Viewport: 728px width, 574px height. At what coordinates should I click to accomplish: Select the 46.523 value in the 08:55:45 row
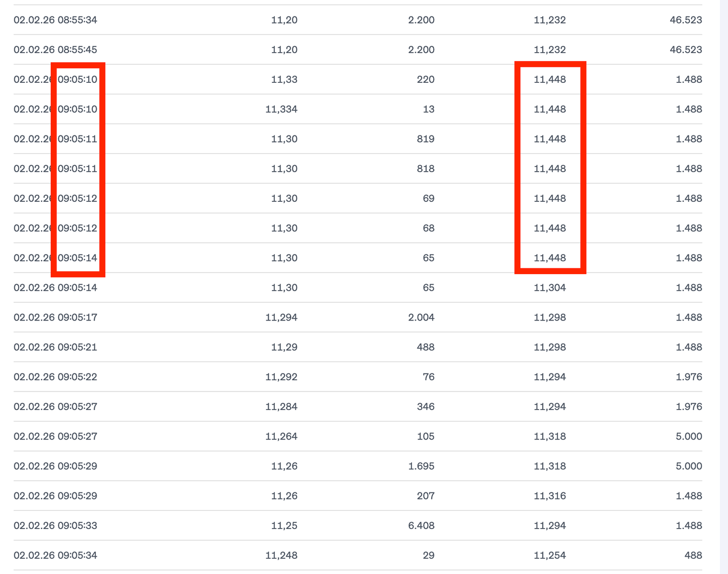tap(686, 49)
